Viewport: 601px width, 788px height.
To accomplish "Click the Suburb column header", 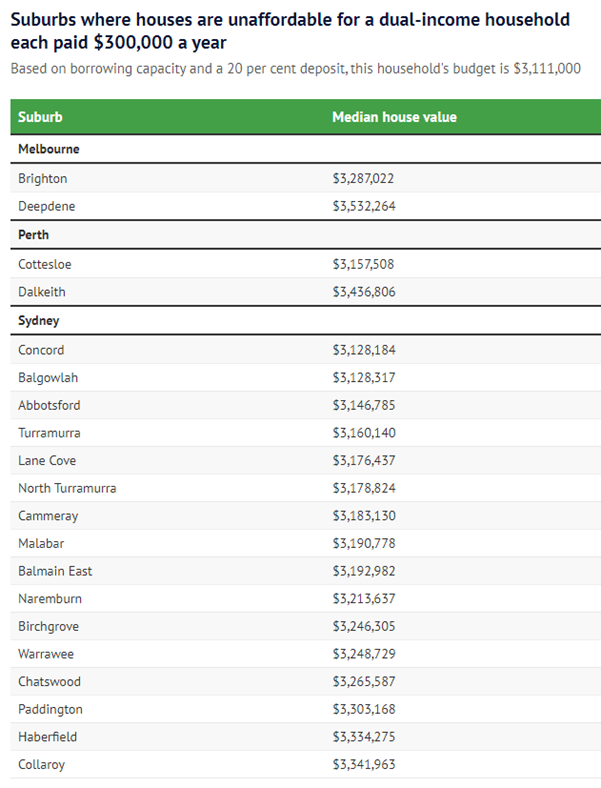I will click(40, 117).
